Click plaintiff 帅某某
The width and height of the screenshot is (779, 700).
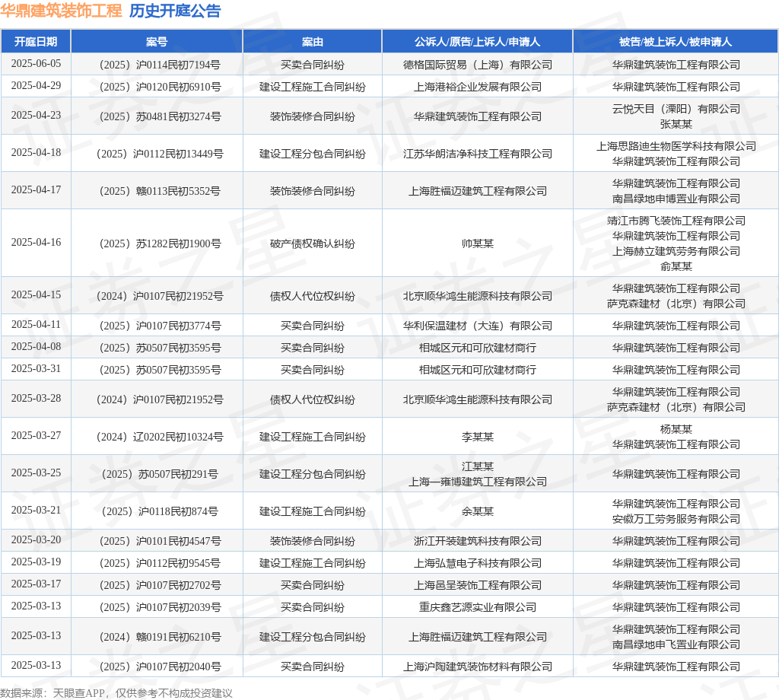click(x=478, y=243)
